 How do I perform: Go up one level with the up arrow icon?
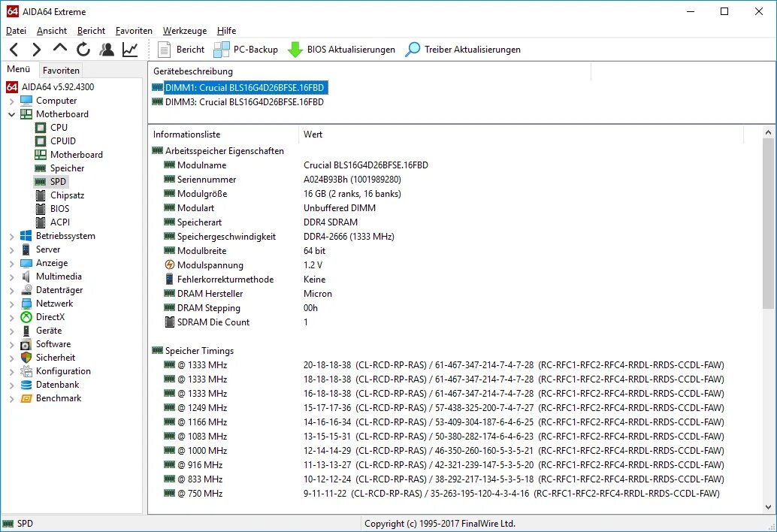[60, 49]
